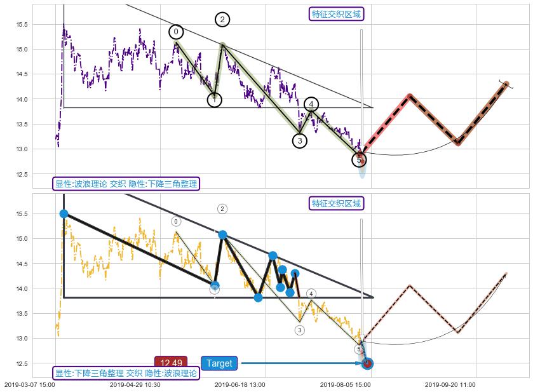Click circled wave marker 2 in top chart

(222, 20)
